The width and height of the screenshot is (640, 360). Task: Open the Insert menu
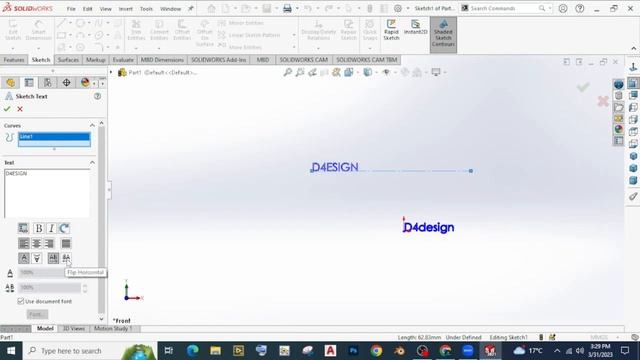pyautogui.click(x=126, y=9)
